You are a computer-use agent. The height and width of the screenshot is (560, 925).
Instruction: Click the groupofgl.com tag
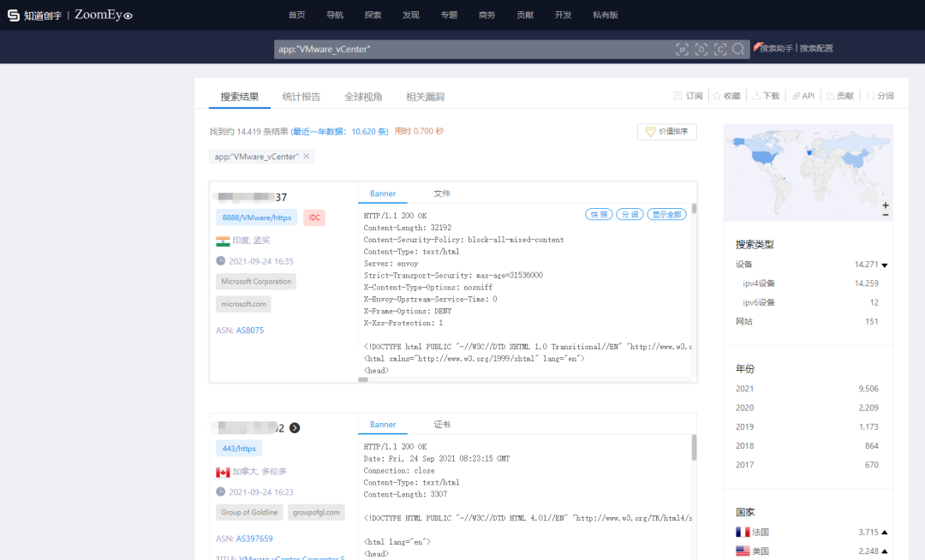316,513
